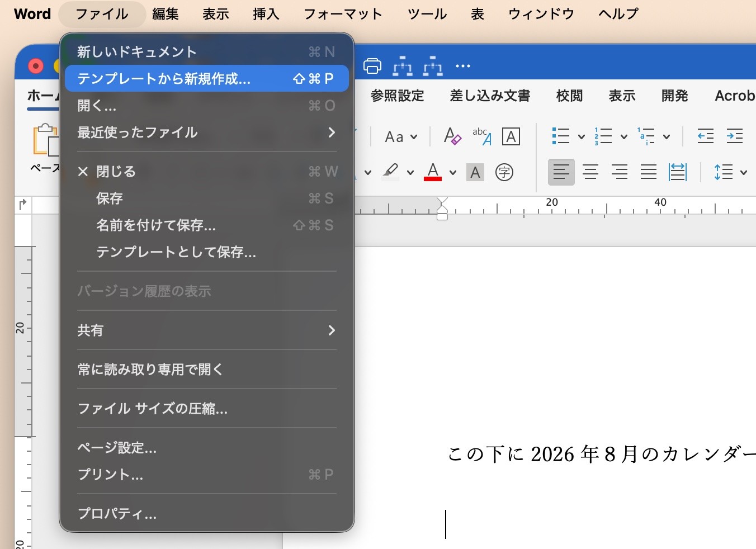Select テンプレートから新規作成 menu item
756x549 pixels.
tap(207, 79)
